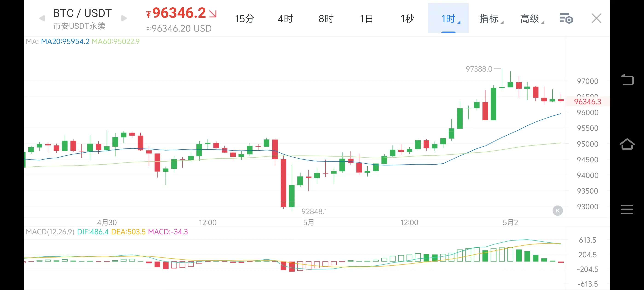Tap the DEA:503.5 value

tap(128, 232)
